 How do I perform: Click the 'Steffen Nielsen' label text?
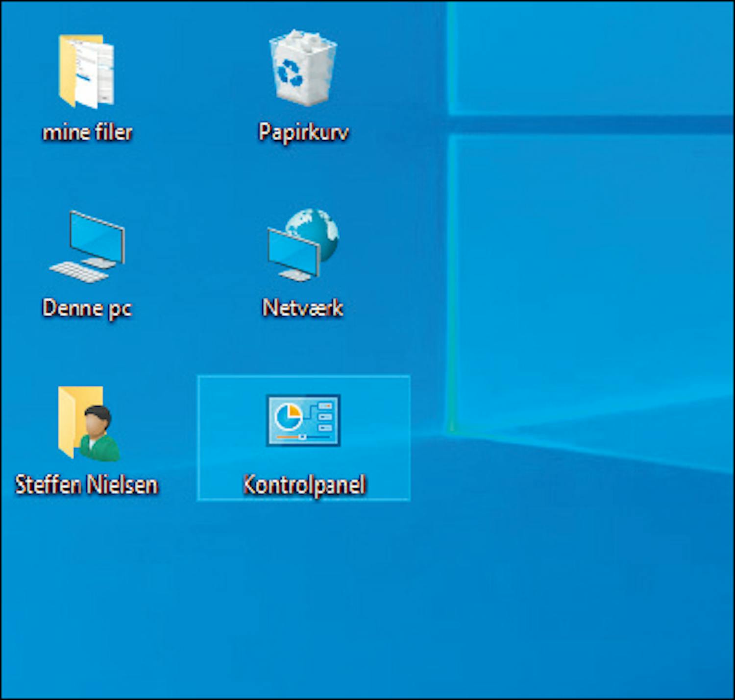(87, 485)
